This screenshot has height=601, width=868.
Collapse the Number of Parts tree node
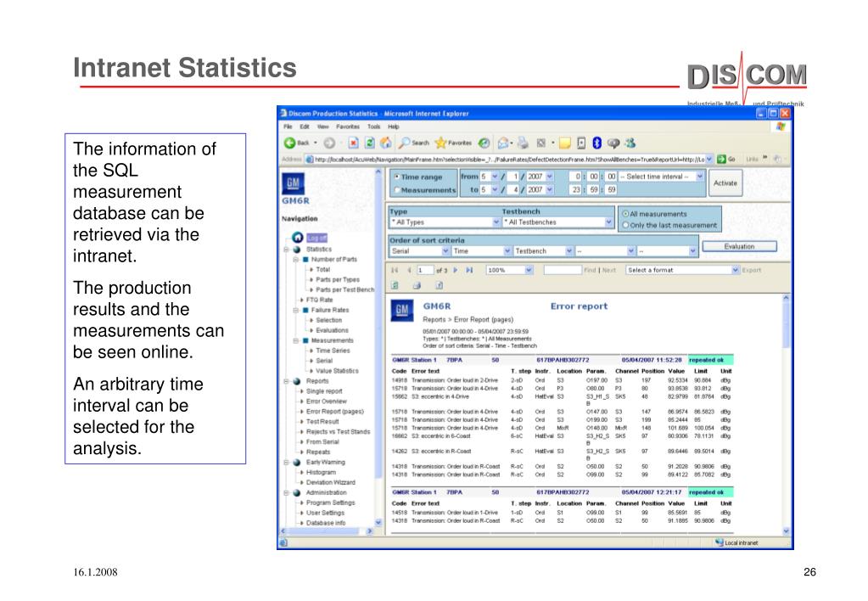pos(296,260)
